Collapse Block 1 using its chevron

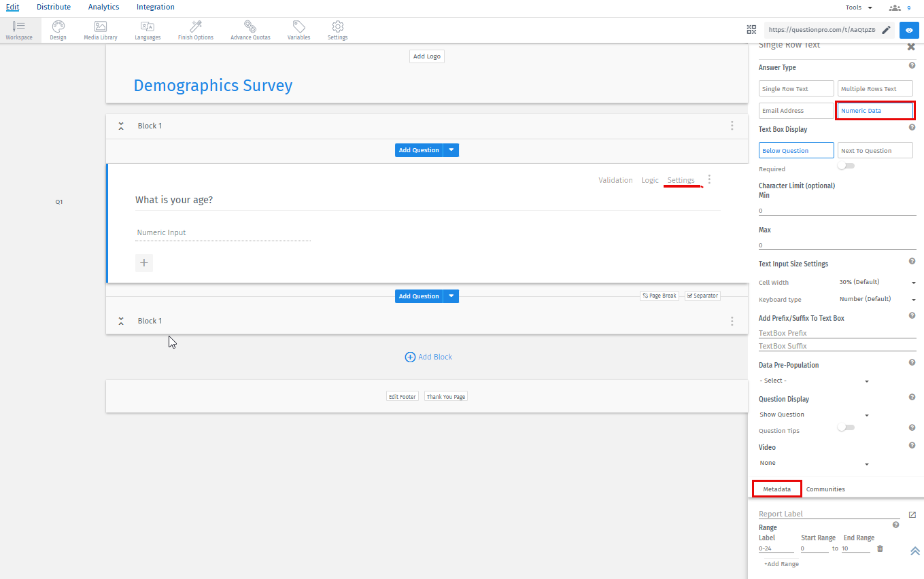pyautogui.click(x=121, y=126)
